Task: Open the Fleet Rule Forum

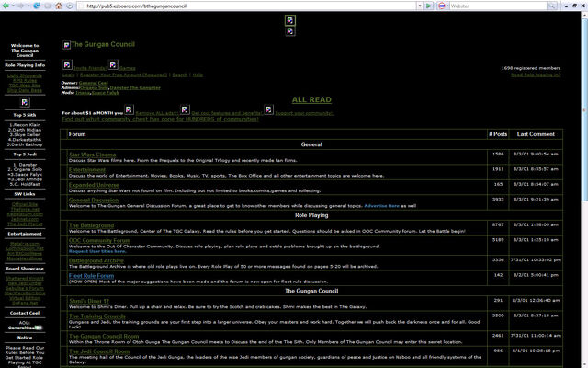Action: tap(91, 276)
